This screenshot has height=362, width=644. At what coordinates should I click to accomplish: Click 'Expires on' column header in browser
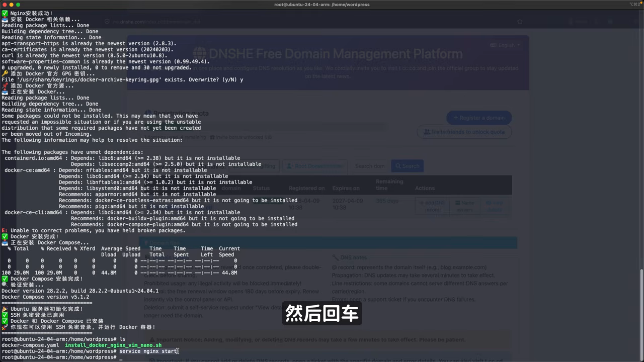(x=346, y=188)
